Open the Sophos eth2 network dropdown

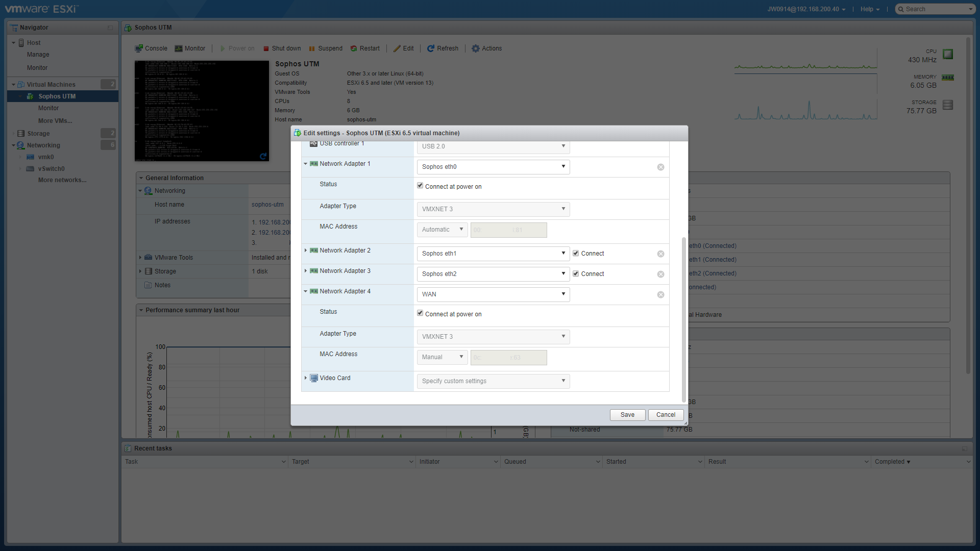click(493, 274)
